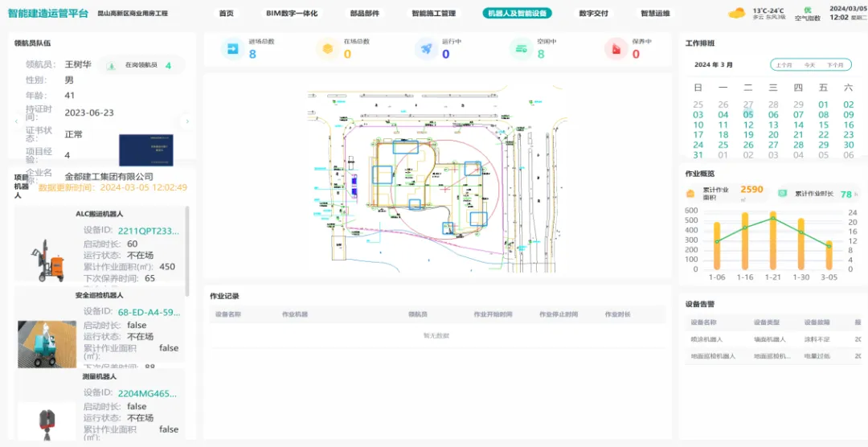Click the orange 累计作业面积 icon
Image resolution: width=868 pixels, height=447 pixels.
click(x=690, y=194)
